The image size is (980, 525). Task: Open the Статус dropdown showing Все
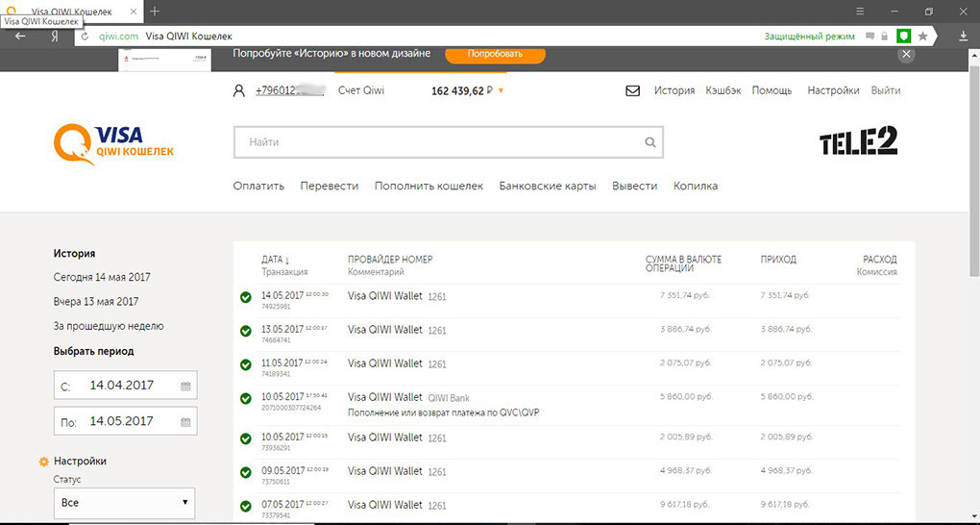124,503
